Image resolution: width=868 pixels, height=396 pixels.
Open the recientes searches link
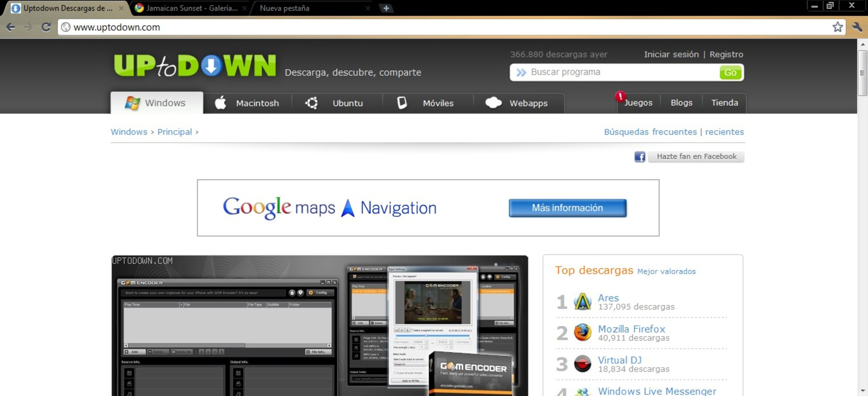click(724, 132)
